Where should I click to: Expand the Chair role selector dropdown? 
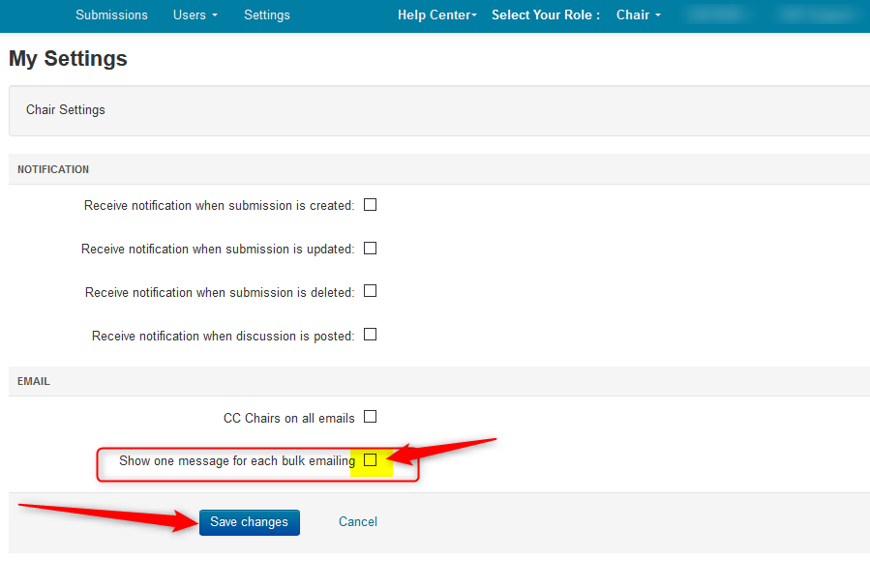(x=638, y=15)
